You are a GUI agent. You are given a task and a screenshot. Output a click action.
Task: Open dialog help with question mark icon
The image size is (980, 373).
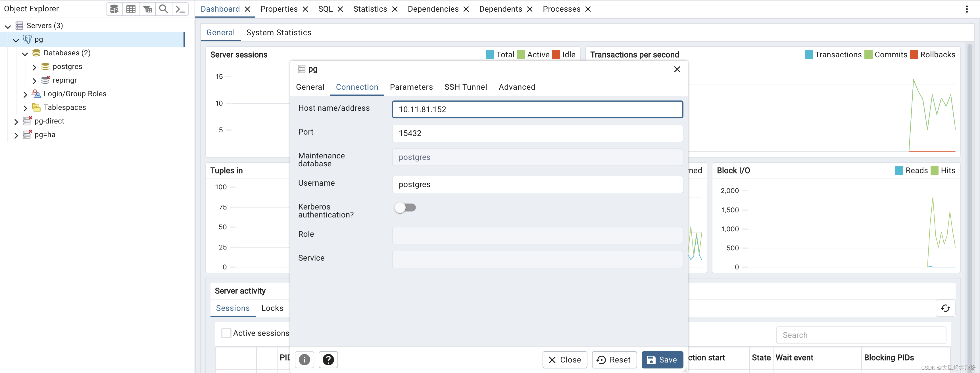tap(328, 359)
